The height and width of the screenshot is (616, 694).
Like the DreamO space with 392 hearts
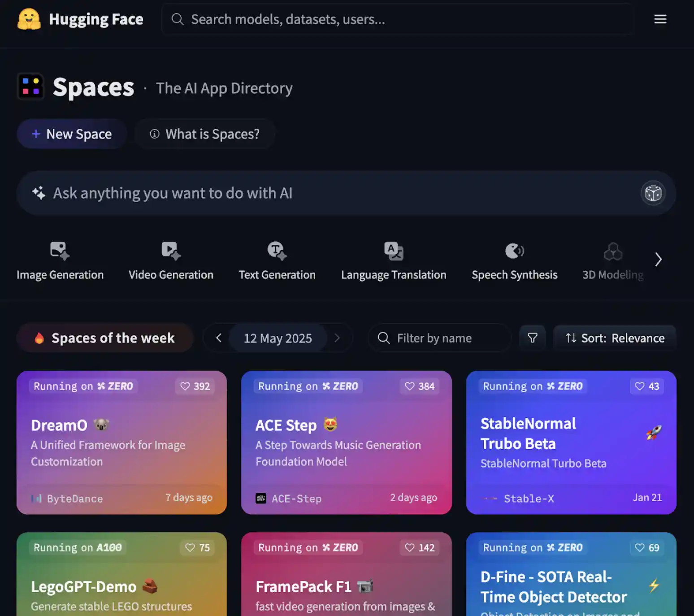coord(195,386)
